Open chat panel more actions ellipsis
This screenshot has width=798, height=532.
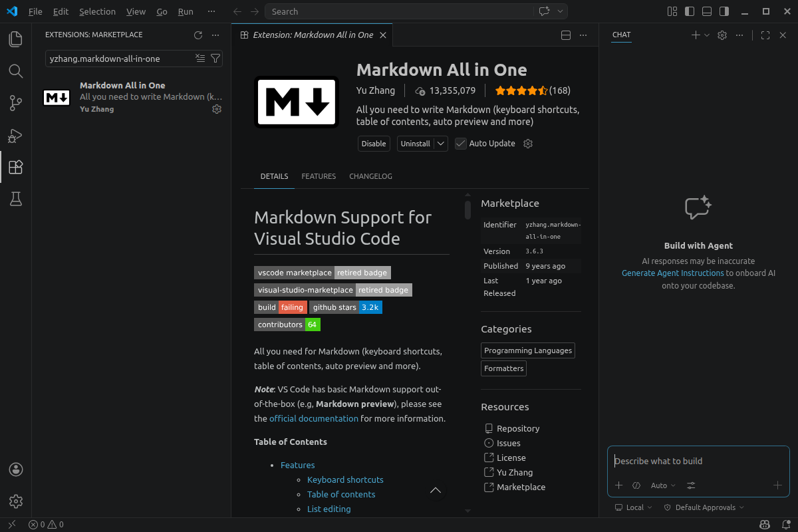pyautogui.click(x=739, y=35)
